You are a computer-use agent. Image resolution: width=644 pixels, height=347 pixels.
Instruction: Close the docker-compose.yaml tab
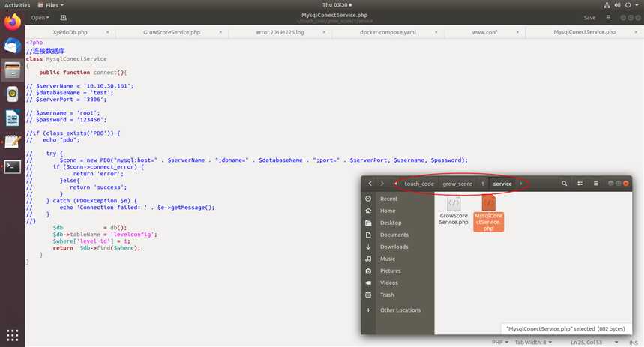436,32
